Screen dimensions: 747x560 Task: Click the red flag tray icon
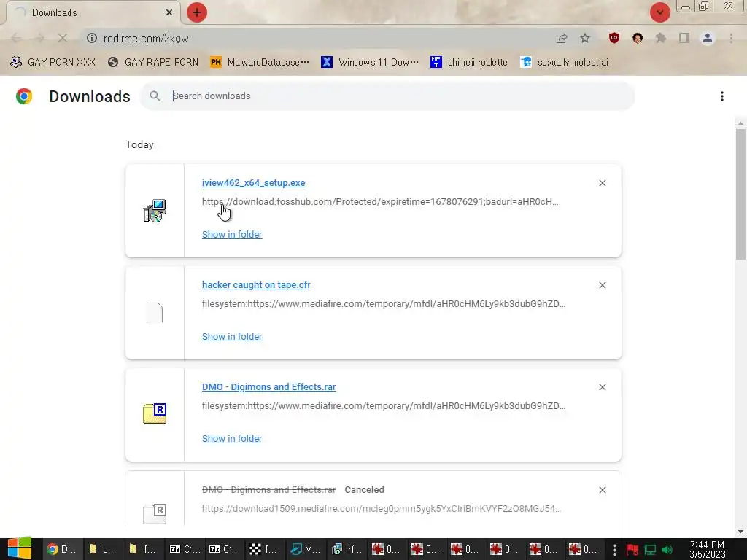[632, 550]
